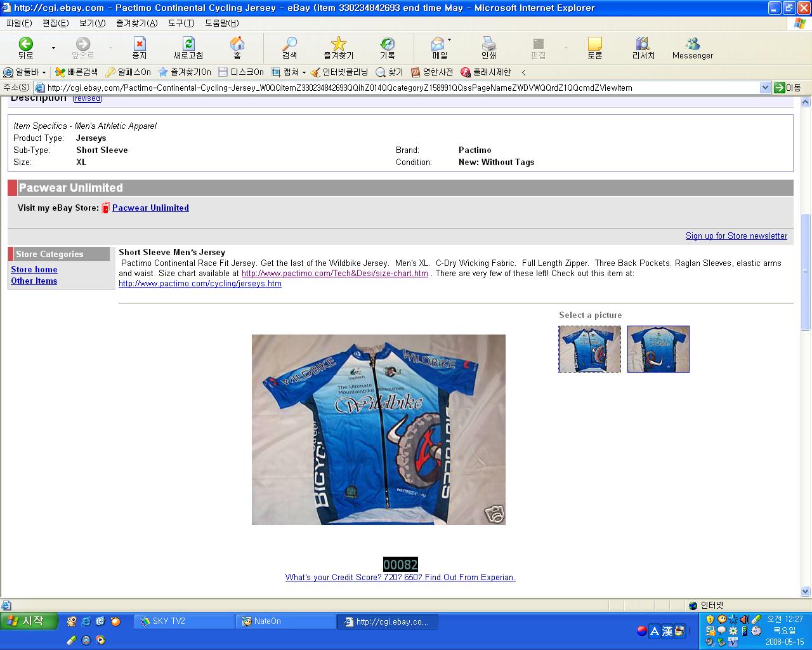This screenshot has width=812, height=650.
Task: Click the Mail (메일) toolbar icon
Action: [438, 48]
